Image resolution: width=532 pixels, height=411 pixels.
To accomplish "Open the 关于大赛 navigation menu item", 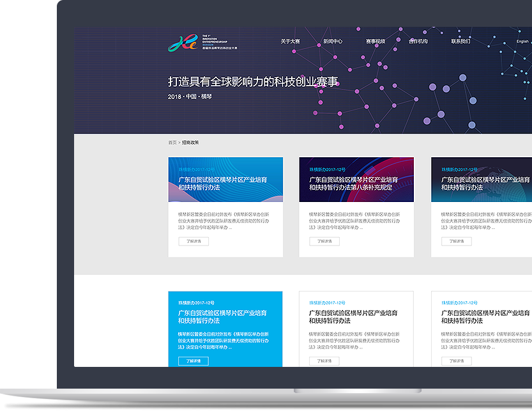I will (x=290, y=42).
